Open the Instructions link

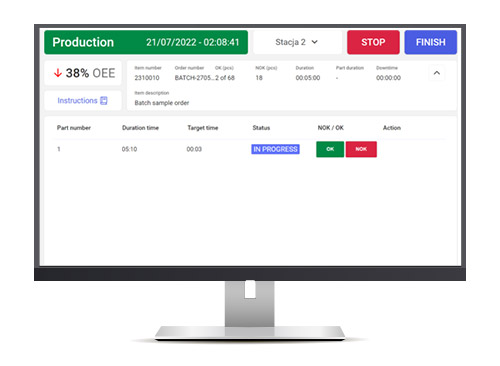tap(83, 100)
